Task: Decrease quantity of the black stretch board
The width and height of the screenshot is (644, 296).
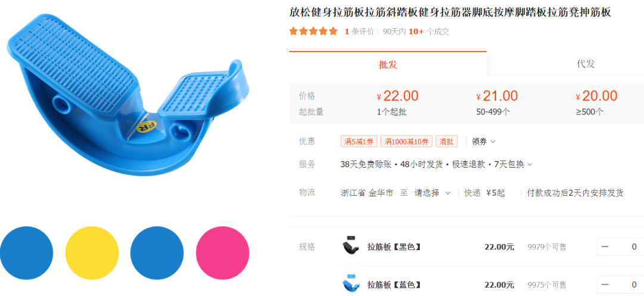Action: click(605, 247)
